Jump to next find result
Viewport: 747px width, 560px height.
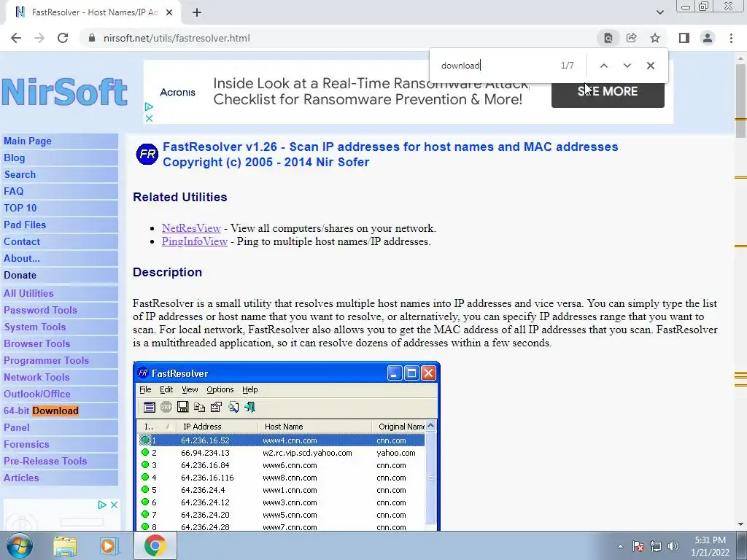627,66
